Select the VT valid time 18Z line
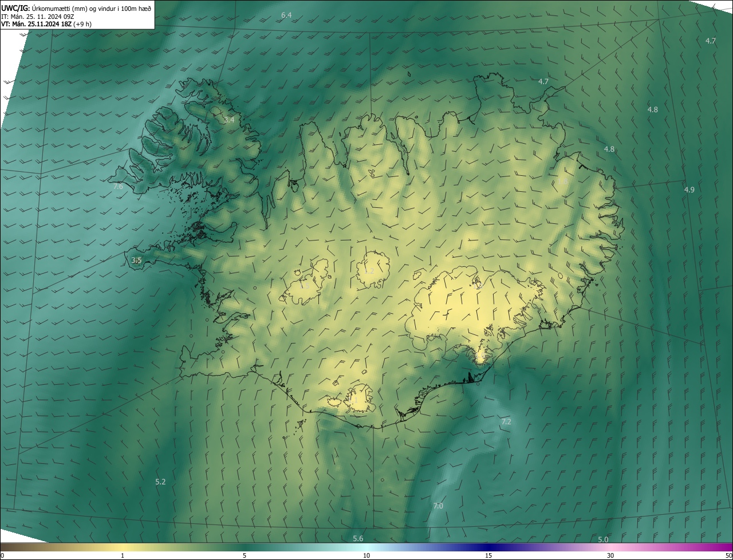Viewport: 733px width, 560px height. [x=46, y=24]
